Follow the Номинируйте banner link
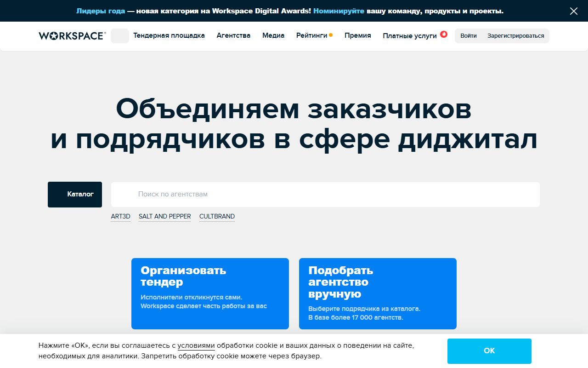This screenshot has height=368, width=588. tap(339, 11)
